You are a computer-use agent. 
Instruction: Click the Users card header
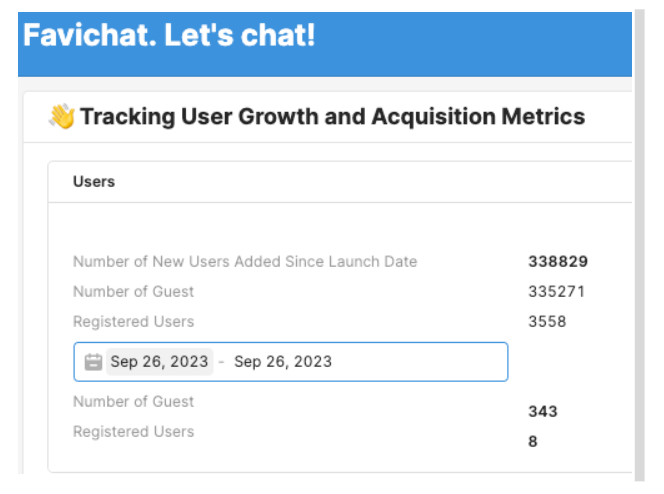pos(94,182)
